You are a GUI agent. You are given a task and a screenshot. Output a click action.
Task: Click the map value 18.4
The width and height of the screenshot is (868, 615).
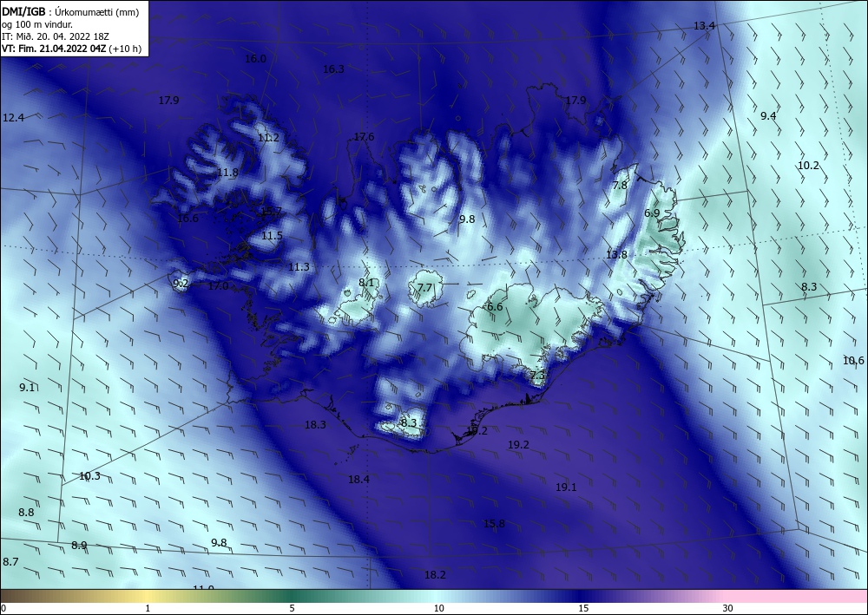coord(358,480)
